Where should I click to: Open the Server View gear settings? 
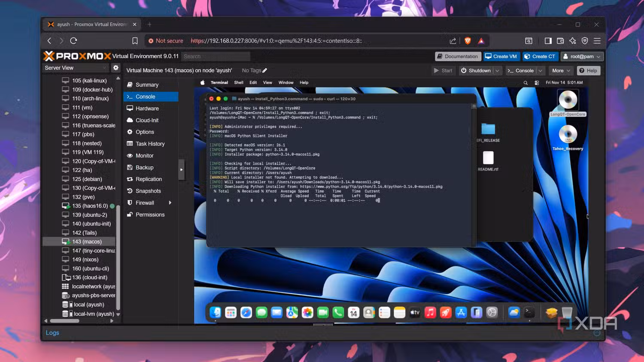pos(115,68)
